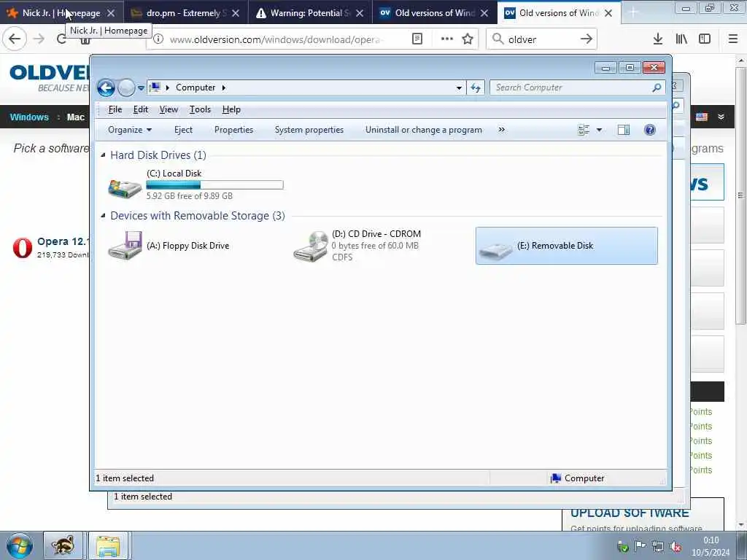Click the Local Disk usage bar
Screen dimensions: 747x560
click(x=214, y=184)
